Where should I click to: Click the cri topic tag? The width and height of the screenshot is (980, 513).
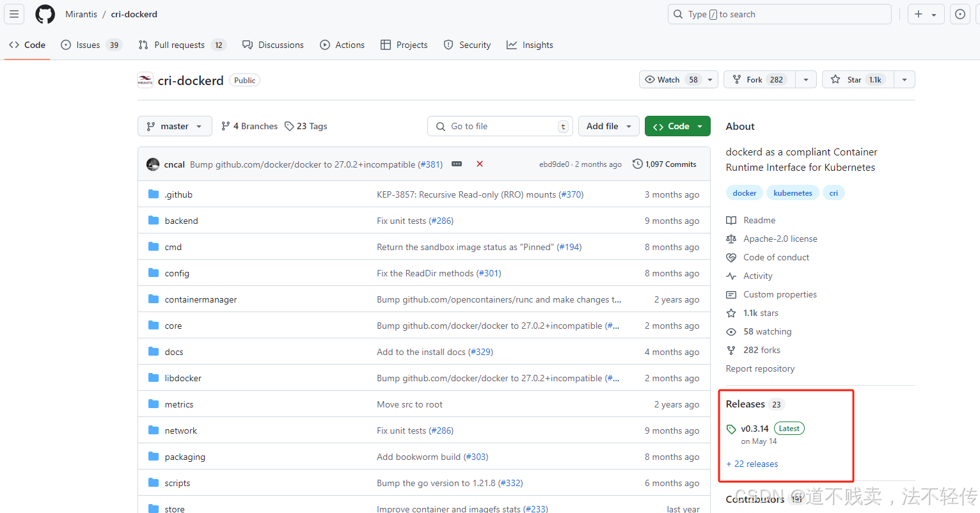point(834,193)
